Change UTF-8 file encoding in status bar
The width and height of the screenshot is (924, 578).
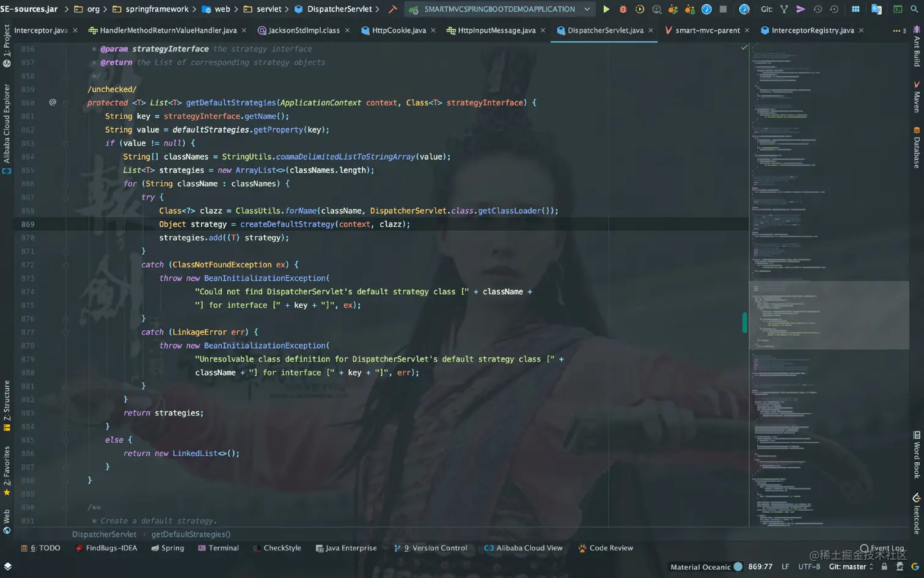pyautogui.click(x=809, y=567)
